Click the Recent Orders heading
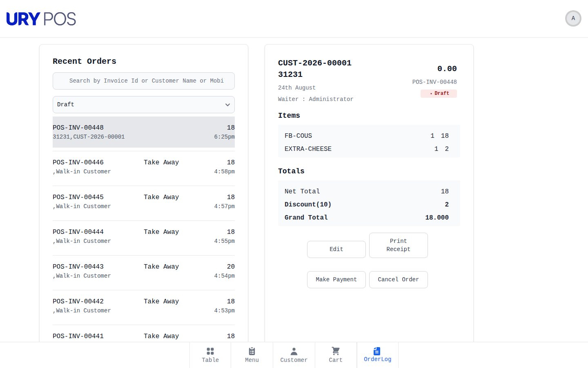This screenshot has height=368, width=588. click(x=85, y=61)
